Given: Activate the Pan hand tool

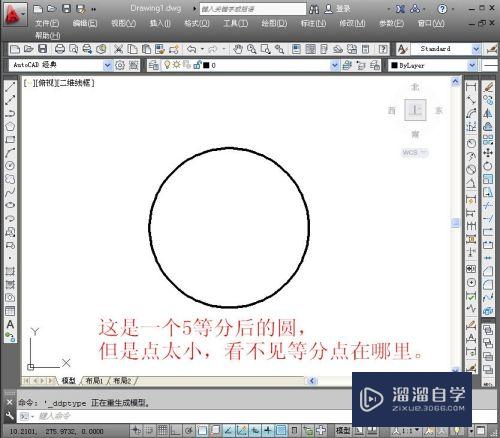Looking at the screenshot, I should coord(237,49).
